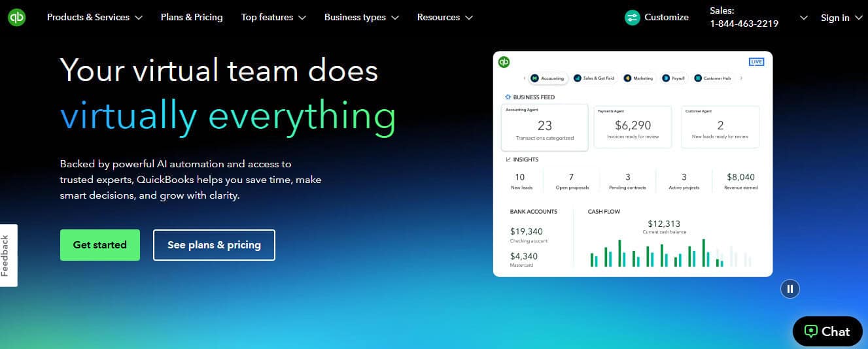Screen dimensions: 868x349
Task: Click the green Get started button
Action: coord(100,245)
